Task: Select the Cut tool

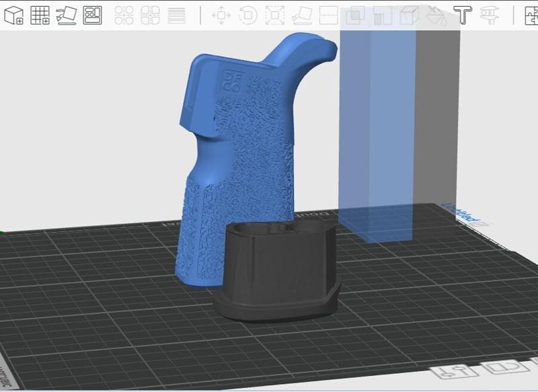Action: pyautogui.click(x=329, y=15)
